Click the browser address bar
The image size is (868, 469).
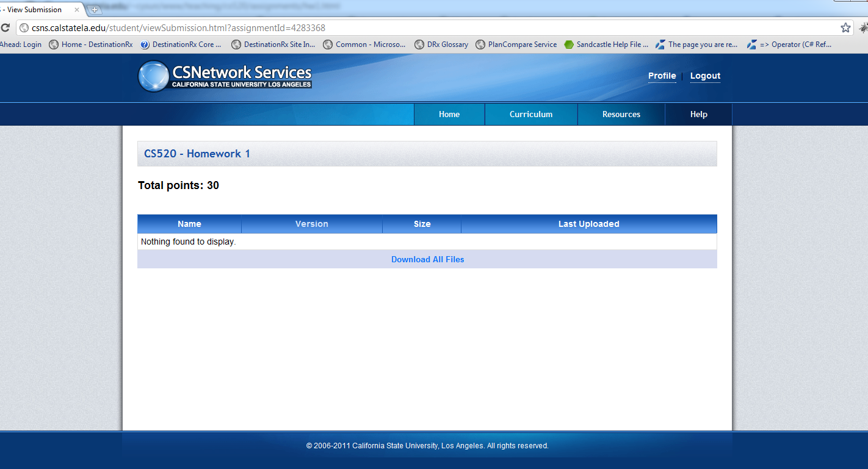coord(427,28)
